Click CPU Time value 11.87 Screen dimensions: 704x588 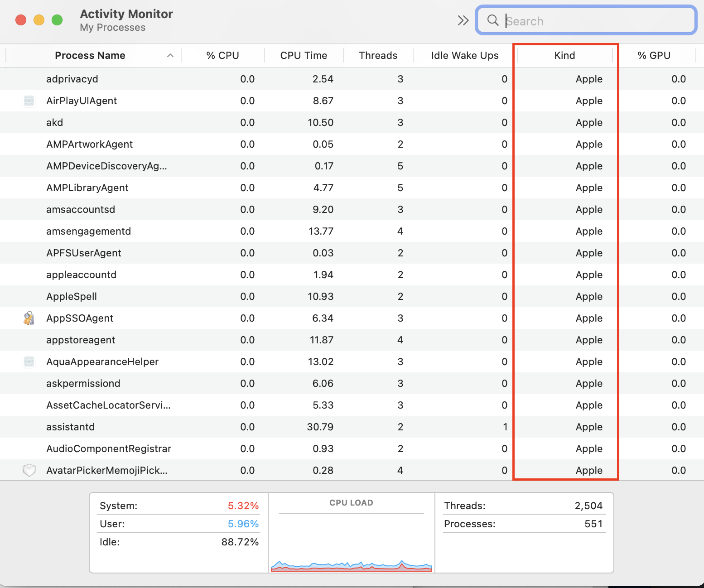322,340
